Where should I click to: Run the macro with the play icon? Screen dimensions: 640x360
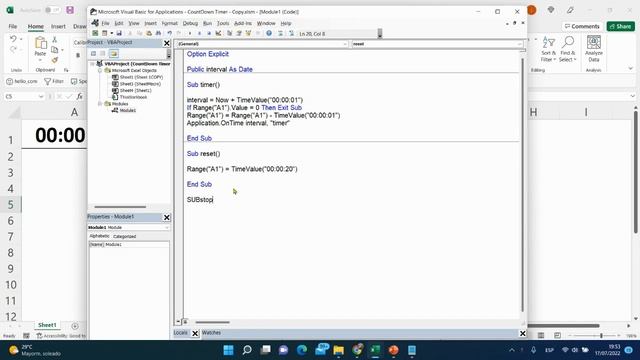190,33
